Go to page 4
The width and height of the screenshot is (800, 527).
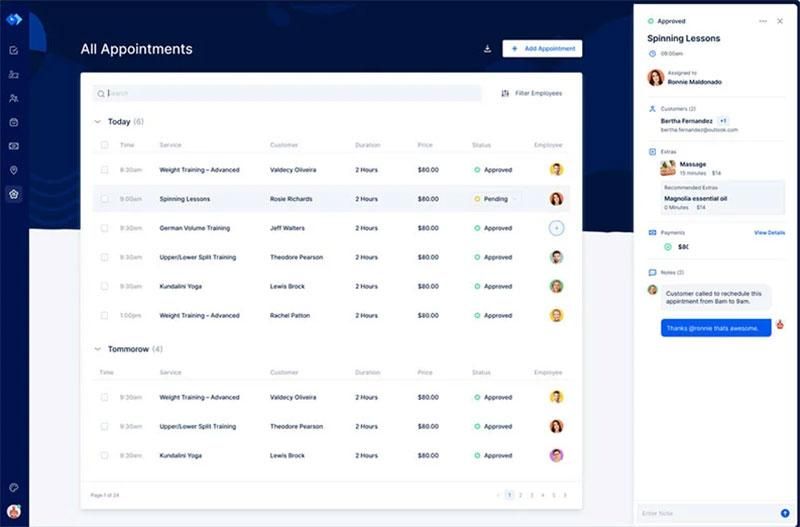pos(543,495)
